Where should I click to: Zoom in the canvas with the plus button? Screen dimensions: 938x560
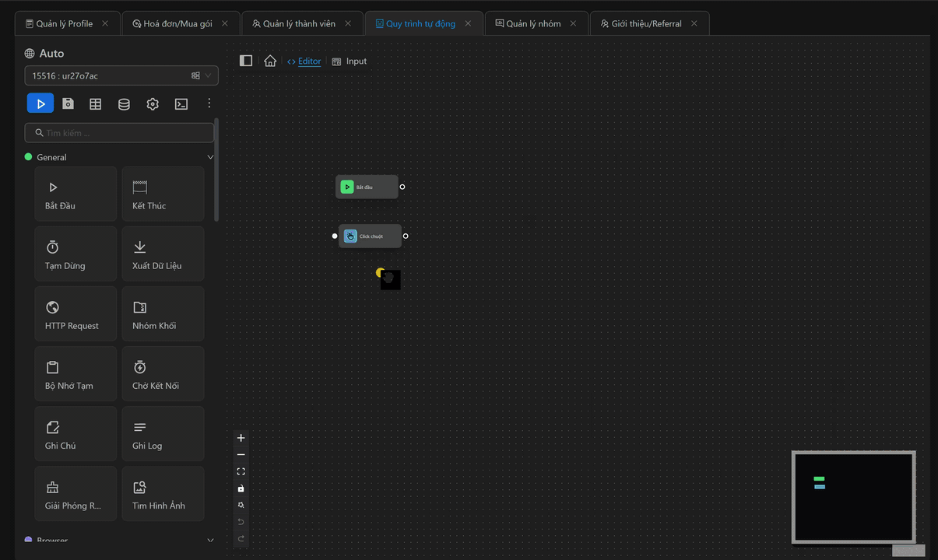[241, 438]
